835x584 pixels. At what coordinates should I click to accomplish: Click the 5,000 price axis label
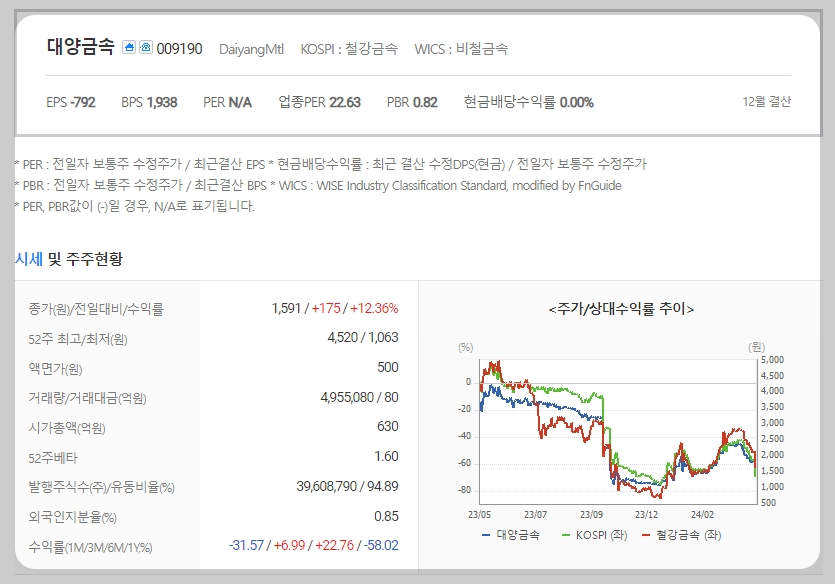[772, 360]
